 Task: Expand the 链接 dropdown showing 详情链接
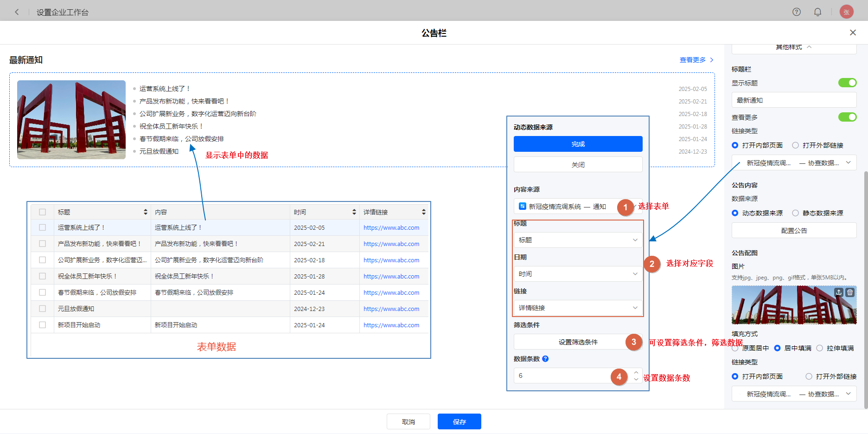coord(578,308)
